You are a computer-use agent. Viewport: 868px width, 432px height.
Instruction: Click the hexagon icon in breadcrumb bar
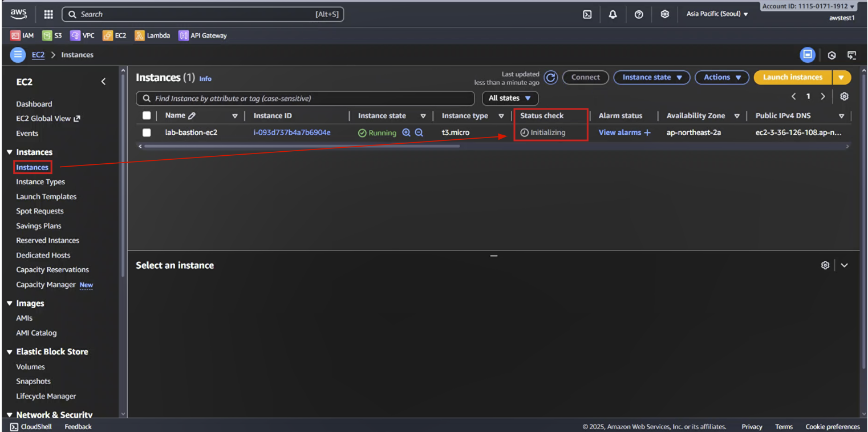832,55
